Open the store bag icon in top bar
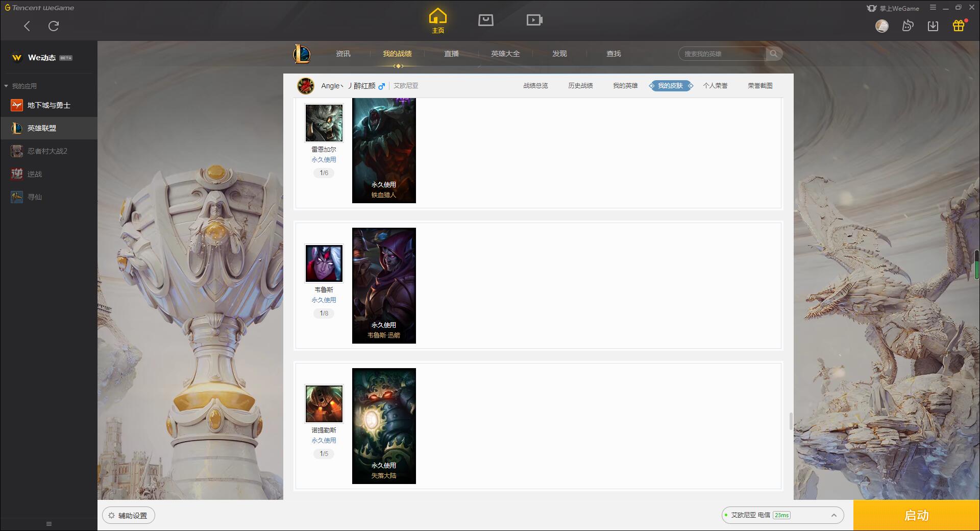This screenshot has height=531, width=980. coord(486,20)
